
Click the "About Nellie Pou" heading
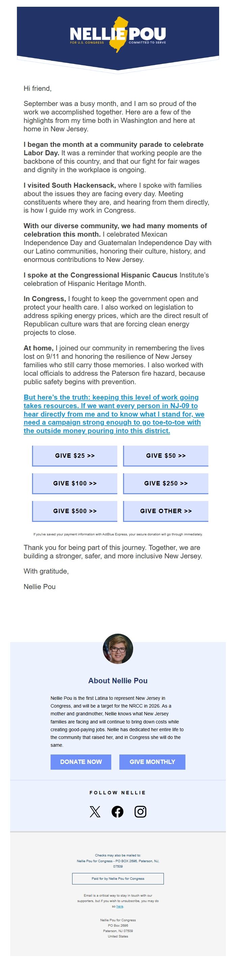118,681
